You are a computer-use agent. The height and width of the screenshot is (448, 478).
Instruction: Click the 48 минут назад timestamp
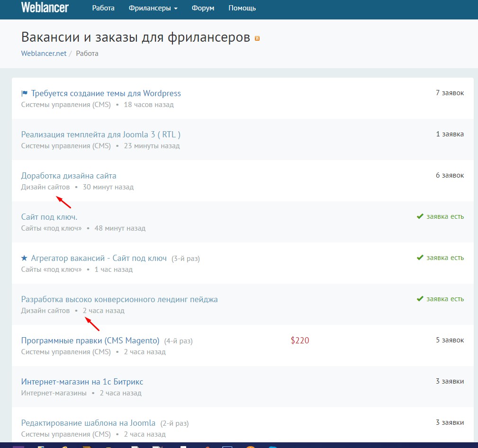click(120, 228)
